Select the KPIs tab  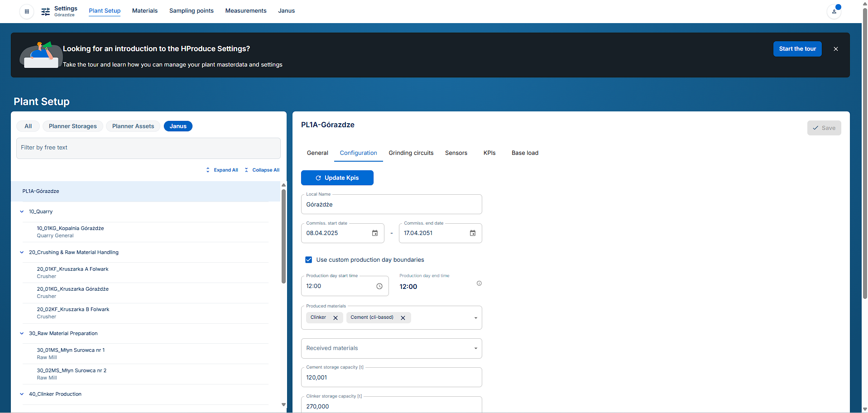[489, 153]
